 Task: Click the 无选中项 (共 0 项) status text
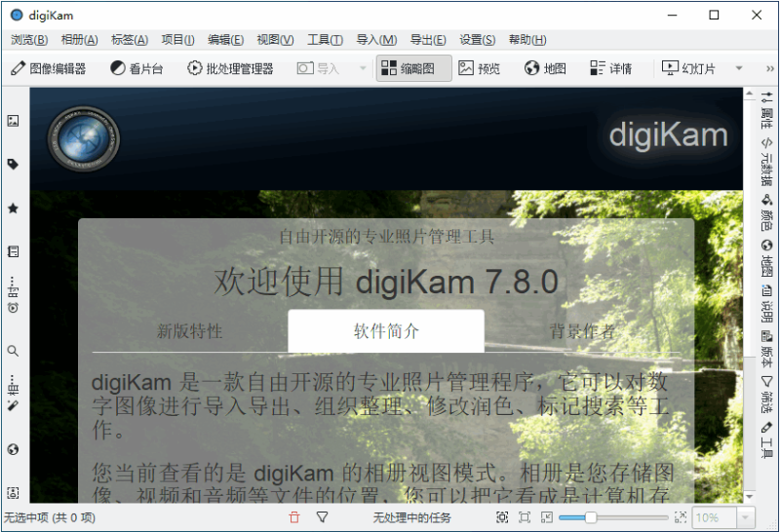click(50, 517)
